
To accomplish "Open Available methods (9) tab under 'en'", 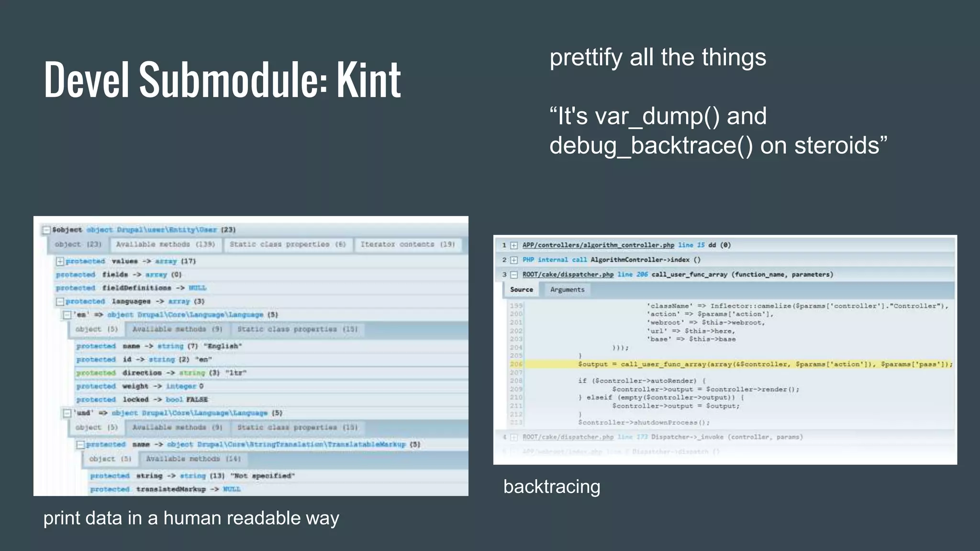I will coord(178,329).
